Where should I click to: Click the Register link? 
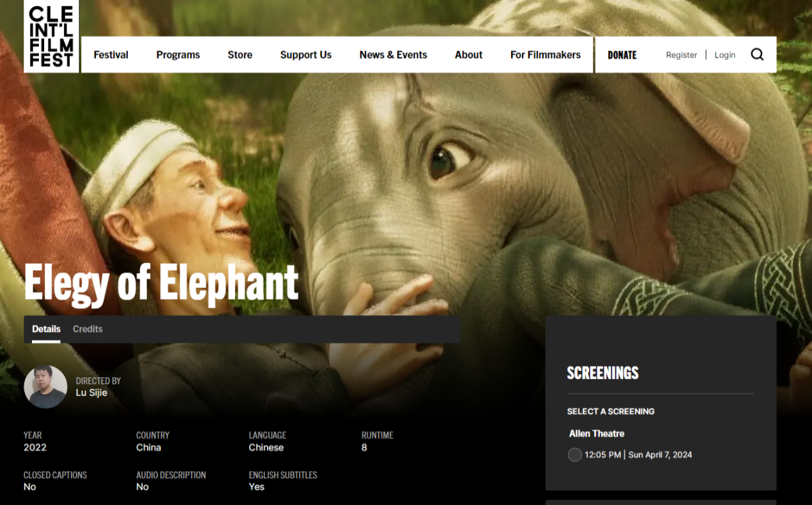point(681,55)
